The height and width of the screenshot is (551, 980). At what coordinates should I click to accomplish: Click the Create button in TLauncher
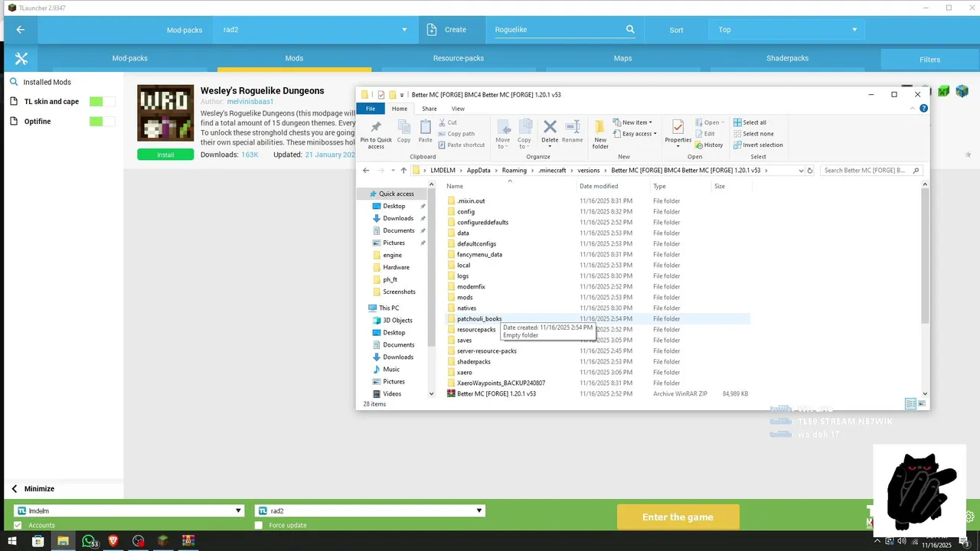coord(452,30)
